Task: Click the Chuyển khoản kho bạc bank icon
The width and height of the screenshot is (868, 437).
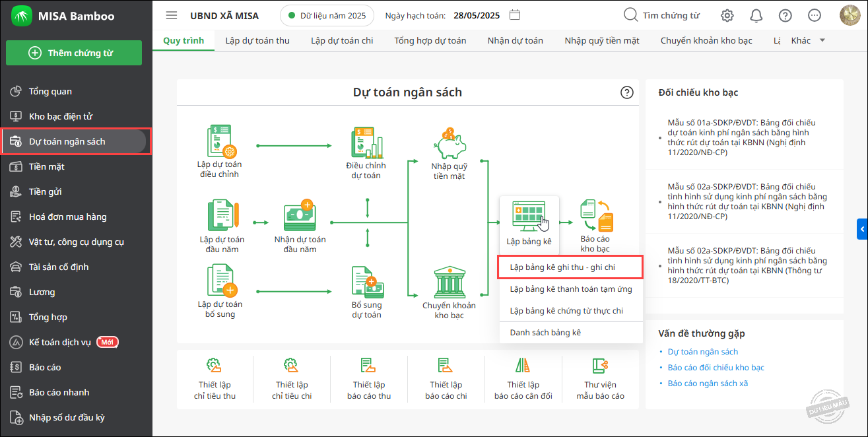Action: tap(449, 283)
